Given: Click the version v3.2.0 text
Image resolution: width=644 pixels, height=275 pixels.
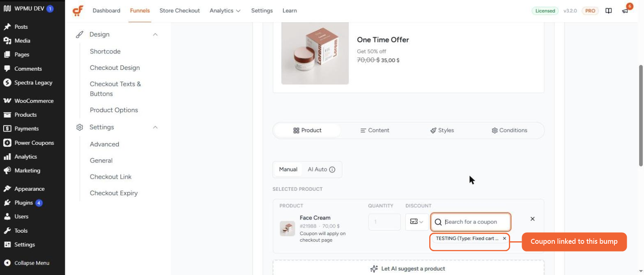Looking at the screenshot, I should 570,11.
